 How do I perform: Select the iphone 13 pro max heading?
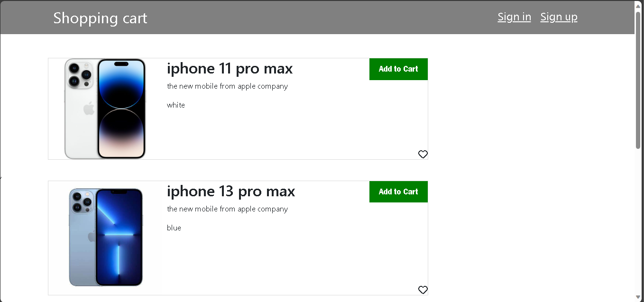[x=230, y=192]
